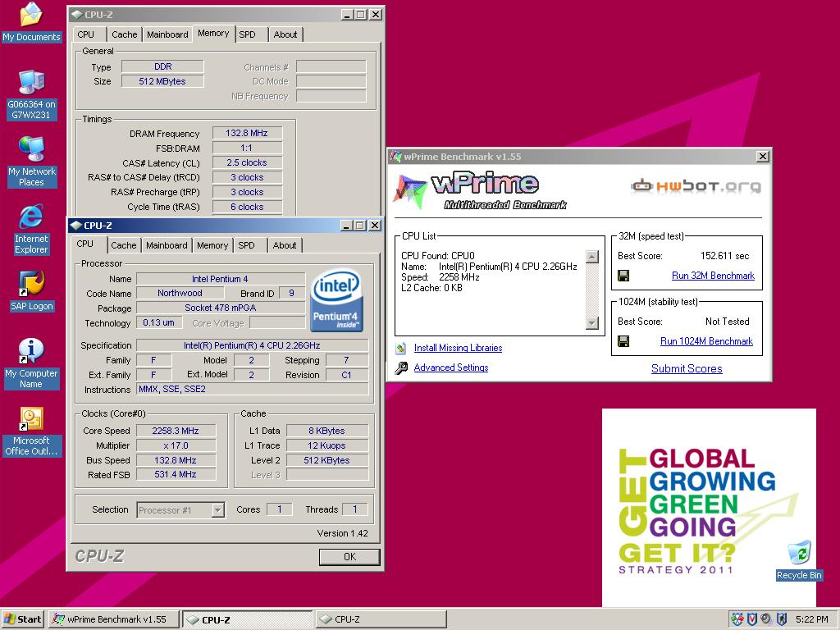Launch the Microsoft Office Outlook shortcut
This screenshot has height=630, width=840.
[x=32, y=431]
